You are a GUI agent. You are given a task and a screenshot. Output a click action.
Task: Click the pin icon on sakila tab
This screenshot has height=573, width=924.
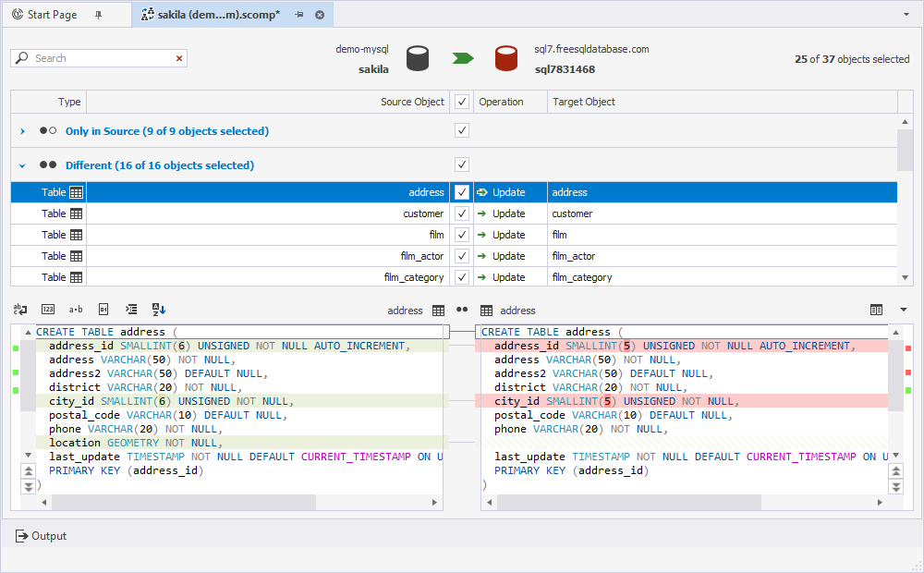(299, 15)
